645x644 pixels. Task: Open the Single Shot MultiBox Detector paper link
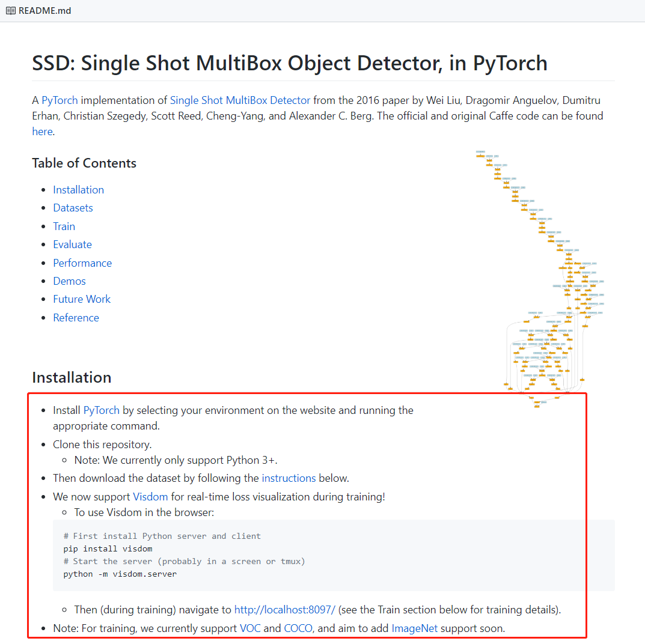point(240,100)
